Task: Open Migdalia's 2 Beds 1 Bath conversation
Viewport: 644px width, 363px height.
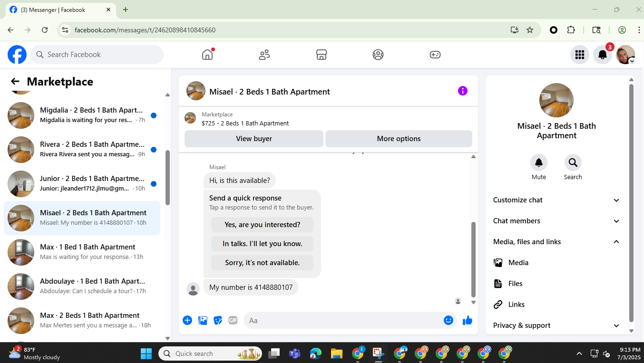Action: click(82, 115)
